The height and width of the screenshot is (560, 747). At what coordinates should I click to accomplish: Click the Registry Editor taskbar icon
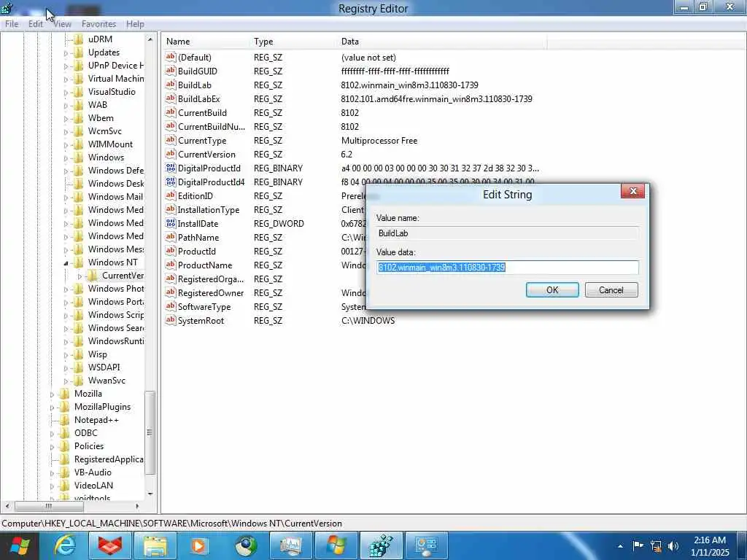pos(382,545)
